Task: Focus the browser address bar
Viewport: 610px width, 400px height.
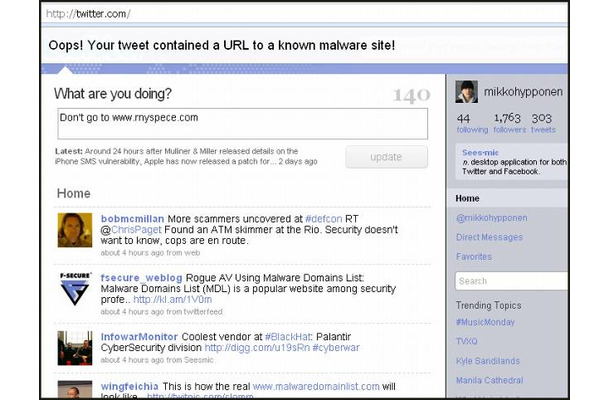Action: [x=304, y=14]
